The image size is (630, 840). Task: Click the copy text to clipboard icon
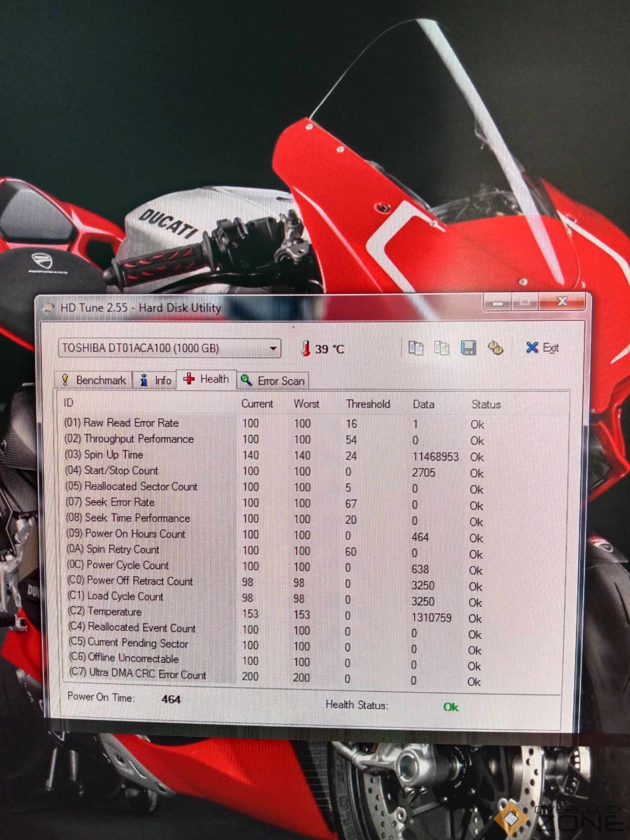(x=416, y=348)
